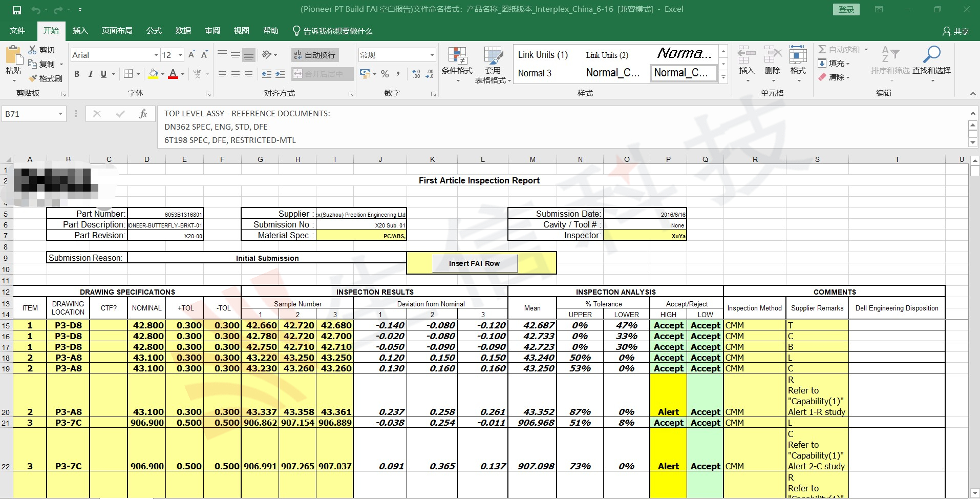Apply fill color yellow bucket swatch
This screenshot has width=980, height=499.
(153, 74)
